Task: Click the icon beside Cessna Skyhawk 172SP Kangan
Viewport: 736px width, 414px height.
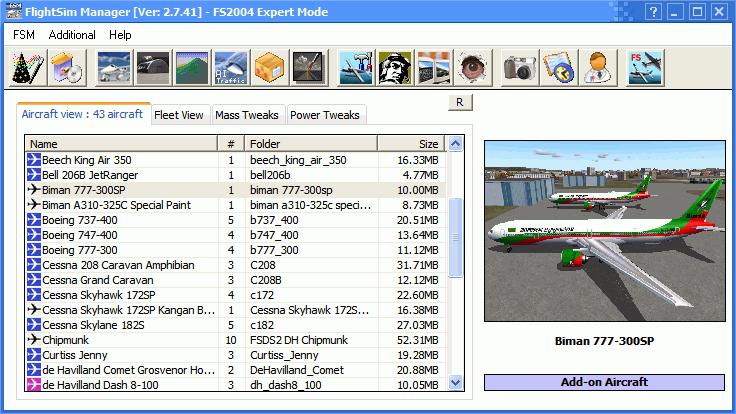Action: (x=33, y=310)
